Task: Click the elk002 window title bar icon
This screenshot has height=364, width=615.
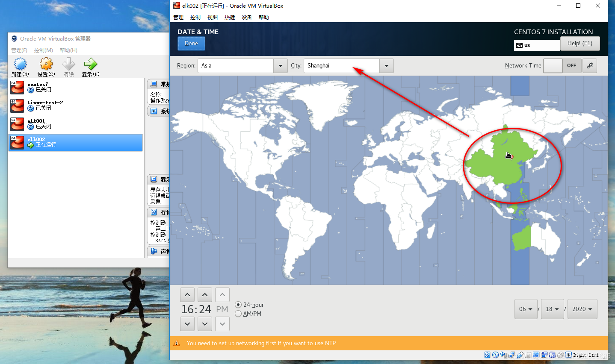Action: (x=177, y=6)
